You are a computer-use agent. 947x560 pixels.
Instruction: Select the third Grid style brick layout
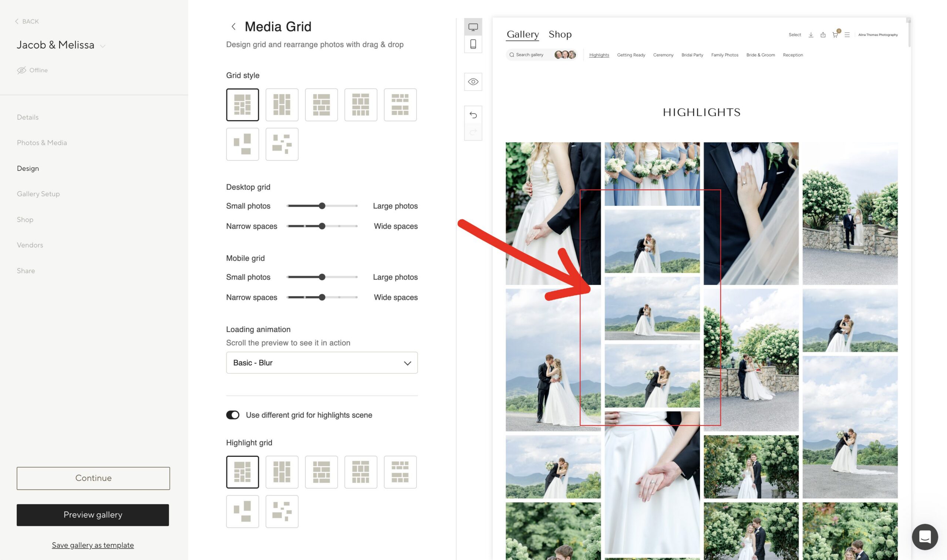tap(321, 105)
